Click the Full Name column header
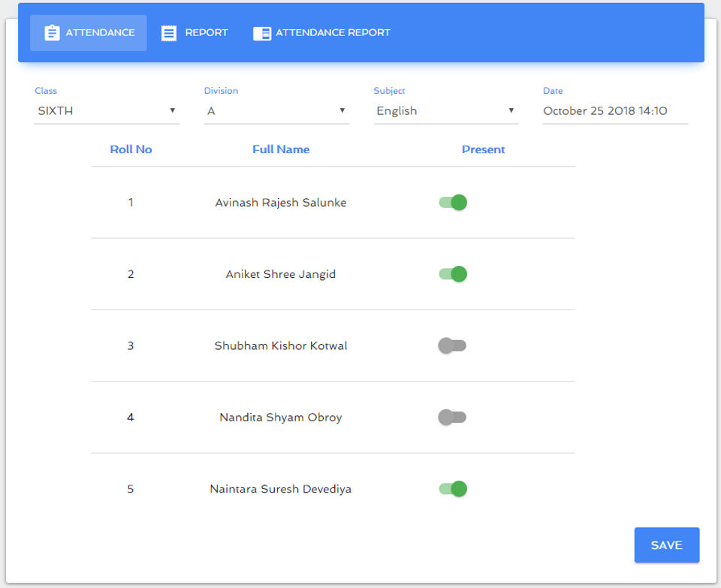Viewport: 721px width, 588px height. tap(281, 149)
